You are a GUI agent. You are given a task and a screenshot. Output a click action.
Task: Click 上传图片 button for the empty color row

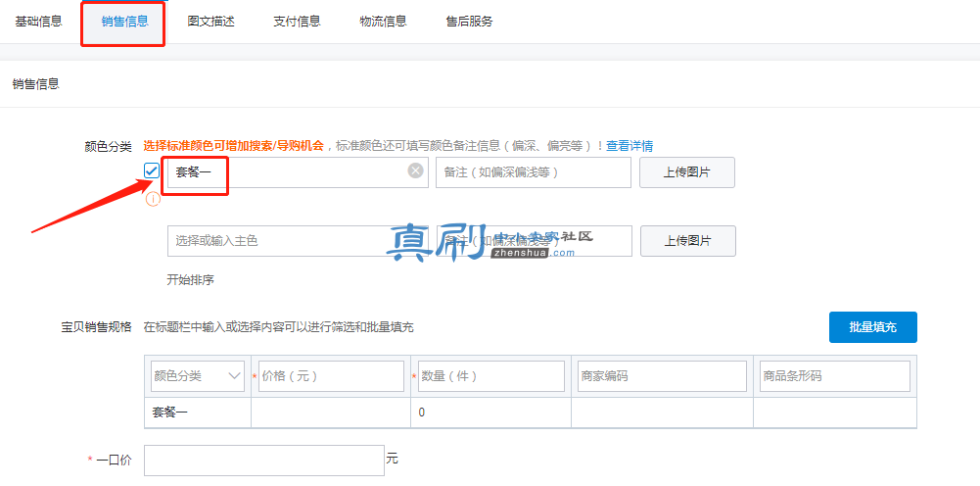[688, 241]
